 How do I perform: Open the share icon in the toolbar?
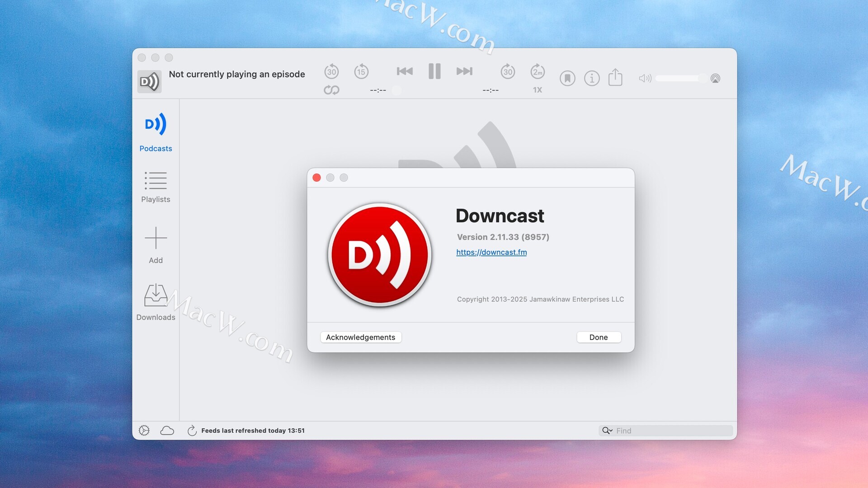pyautogui.click(x=615, y=77)
